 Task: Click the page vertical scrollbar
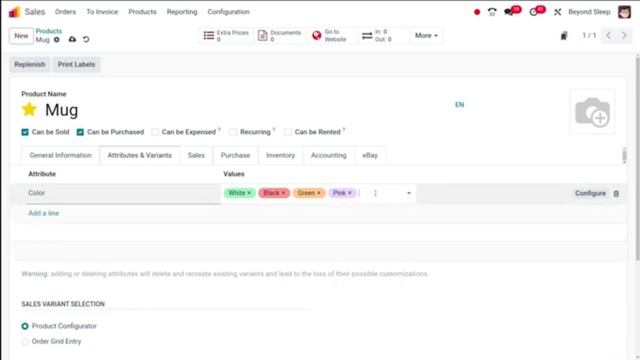pos(637,159)
